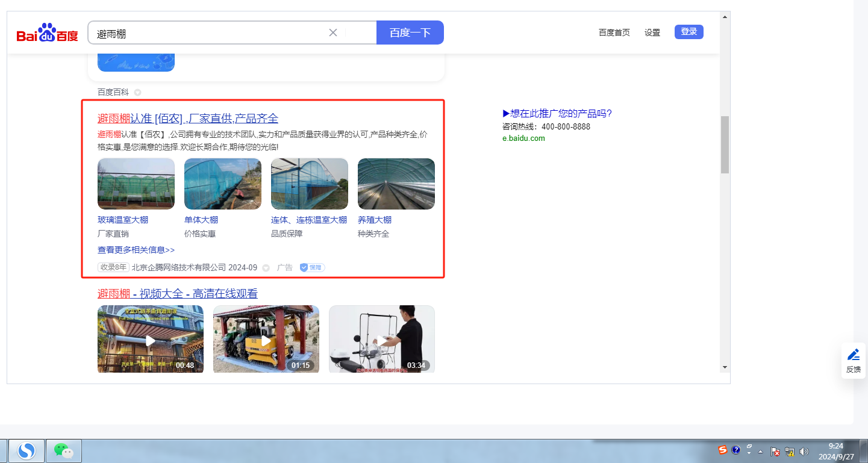Click the 登录 login button

(x=689, y=32)
